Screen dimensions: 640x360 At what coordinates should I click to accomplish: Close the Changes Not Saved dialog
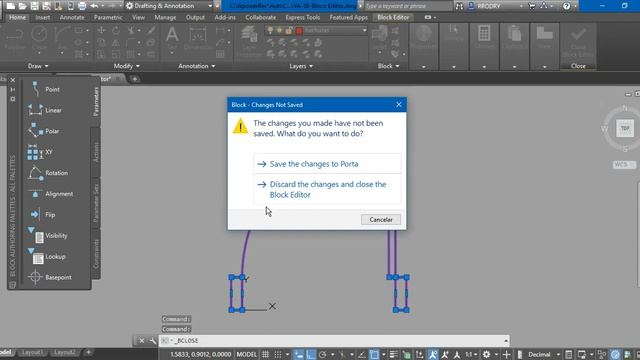[x=399, y=104]
